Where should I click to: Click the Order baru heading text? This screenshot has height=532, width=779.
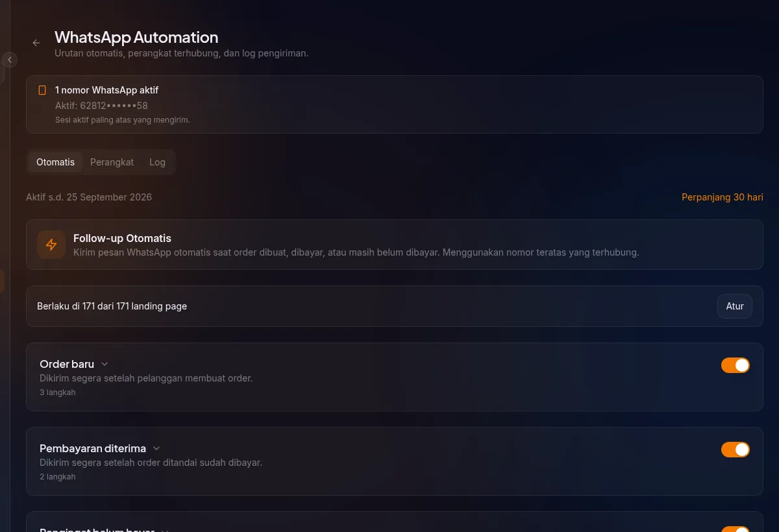pos(67,365)
